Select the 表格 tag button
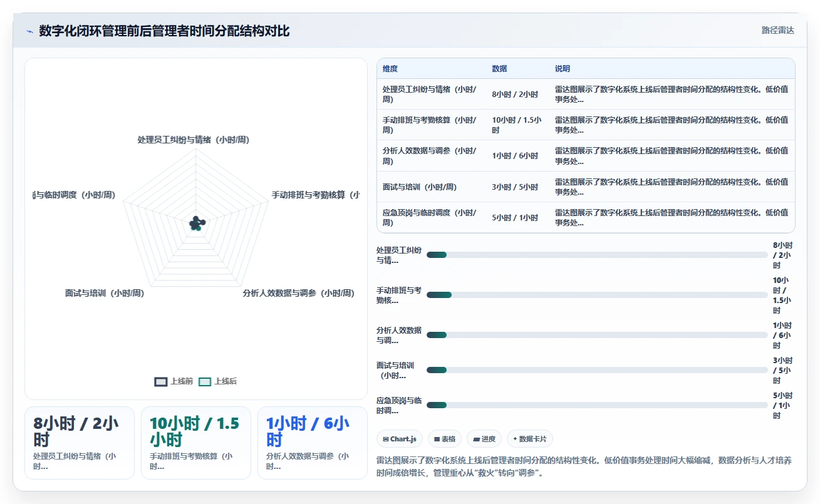The image size is (820, 504). pyautogui.click(x=445, y=439)
